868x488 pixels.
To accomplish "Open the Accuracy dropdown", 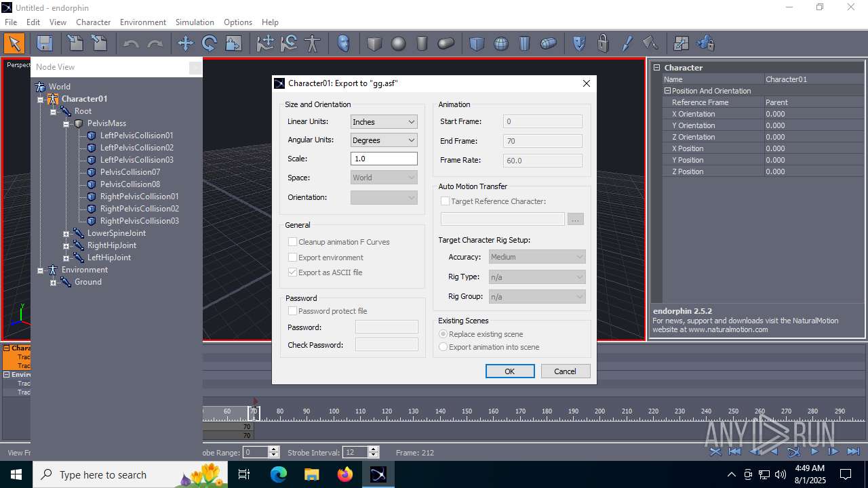I will click(536, 257).
